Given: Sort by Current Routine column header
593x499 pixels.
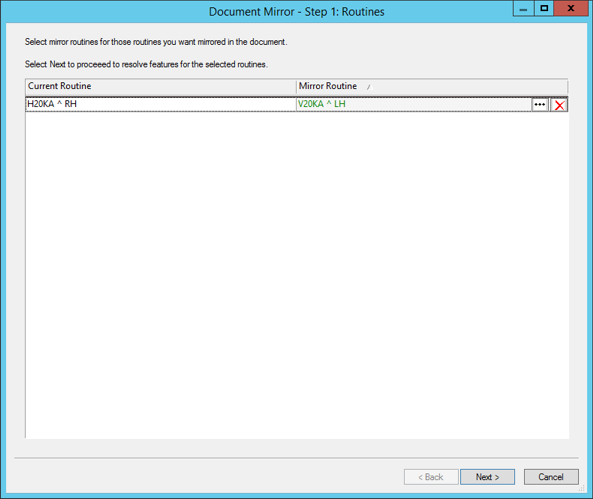Looking at the screenshot, I should pyautogui.click(x=161, y=86).
